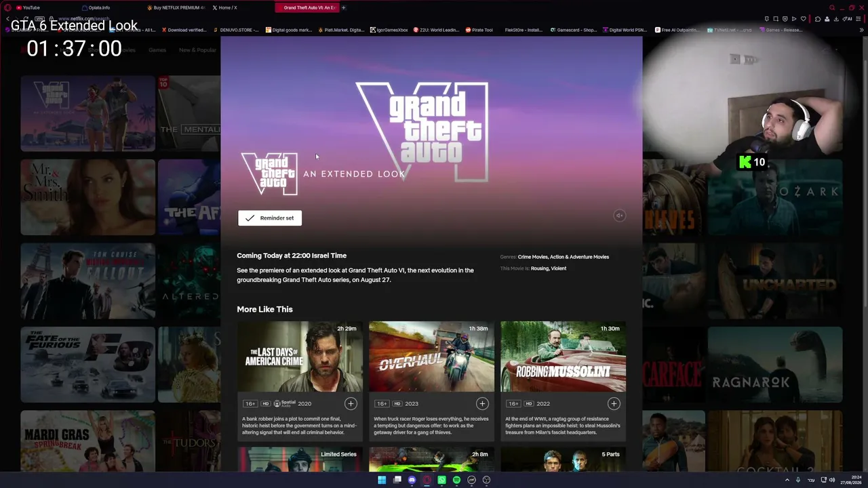Open the Digital goods marketplace bookmark
Screen dimensions: 868x488
289,30
